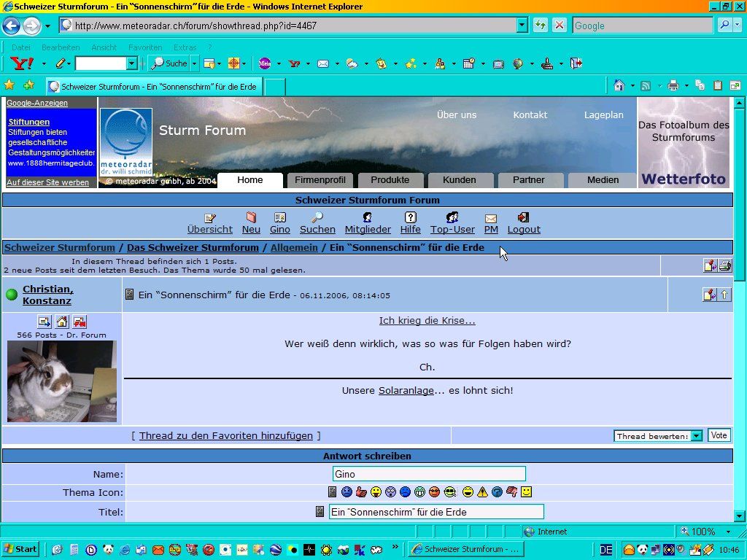Screen dimensions: 747x560
Task: Click the Yahoo! logo in the toolbar
Action: (22, 63)
